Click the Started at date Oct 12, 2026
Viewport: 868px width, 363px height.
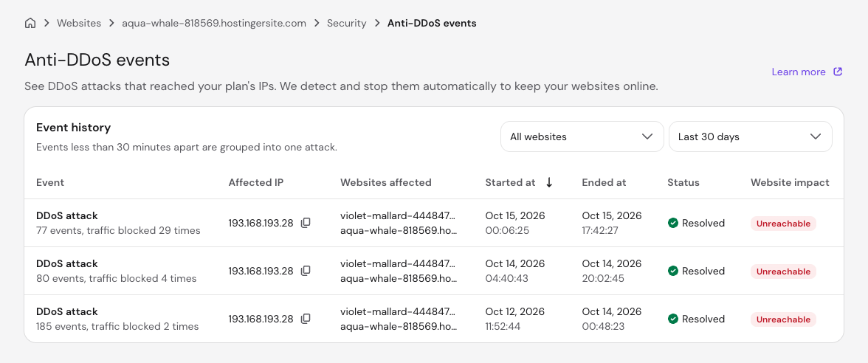pyautogui.click(x=515, y=311)
